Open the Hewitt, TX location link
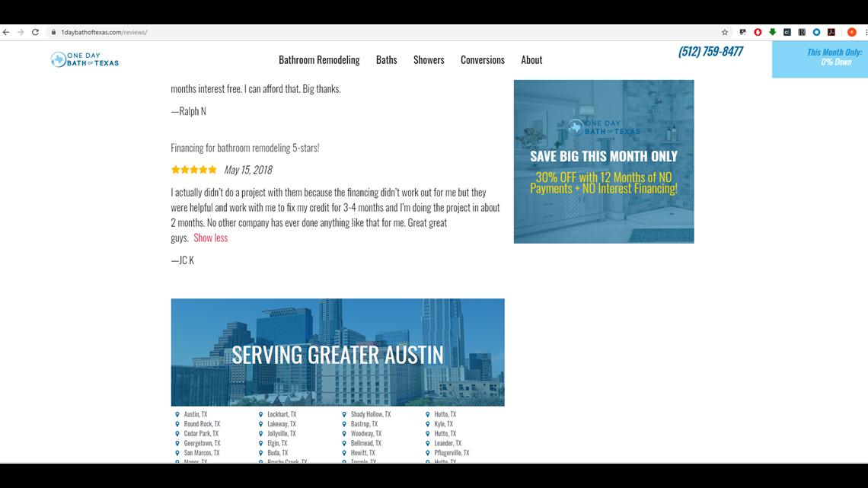The image size is (868, 488). (x=363, y=453)
